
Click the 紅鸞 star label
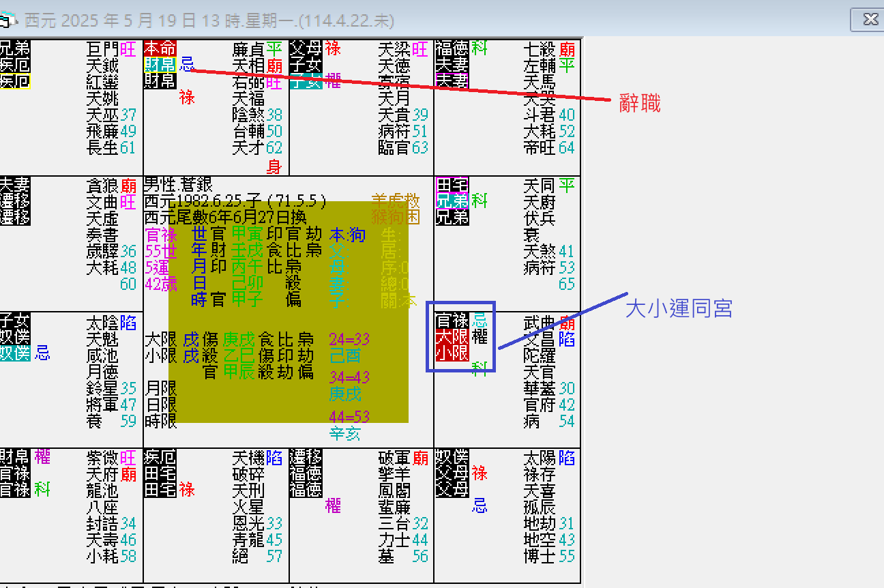[102, 83]
